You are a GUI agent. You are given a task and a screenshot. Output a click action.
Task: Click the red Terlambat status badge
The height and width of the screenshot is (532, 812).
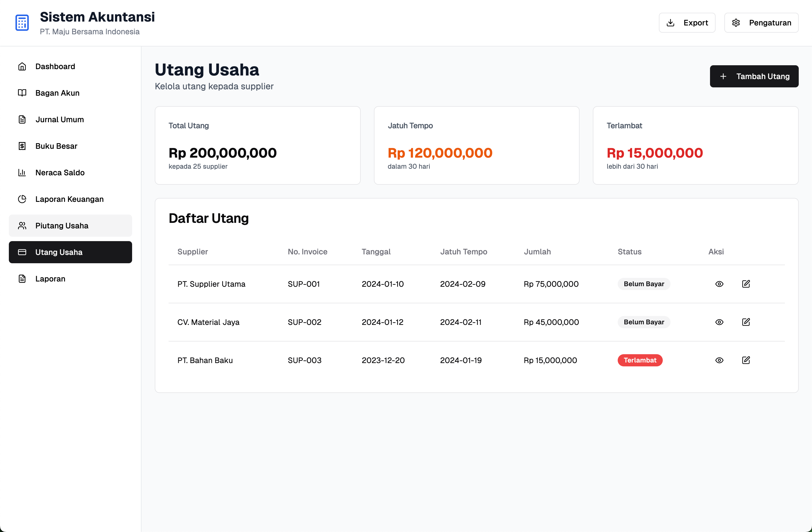[640, 360]
